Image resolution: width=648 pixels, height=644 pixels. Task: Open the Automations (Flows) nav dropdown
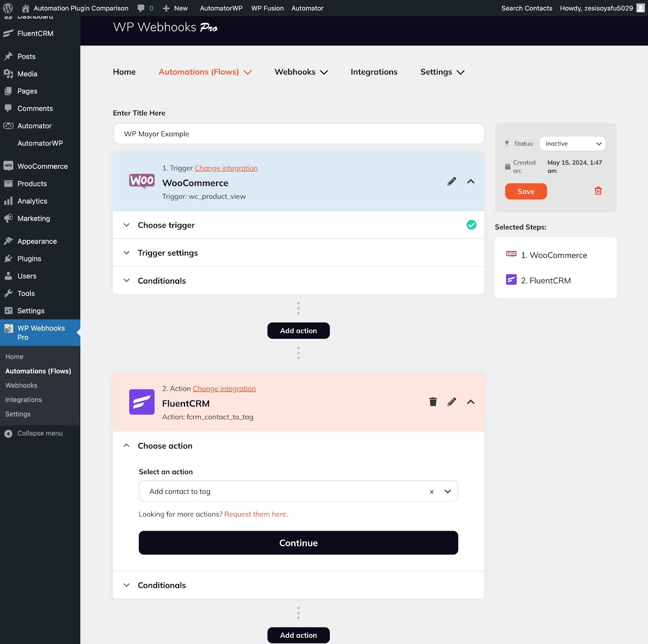coord(205,72)
